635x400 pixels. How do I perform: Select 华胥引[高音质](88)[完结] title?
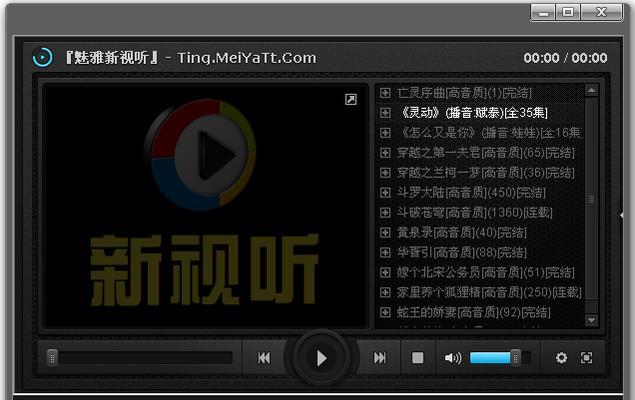pos(462,252)
